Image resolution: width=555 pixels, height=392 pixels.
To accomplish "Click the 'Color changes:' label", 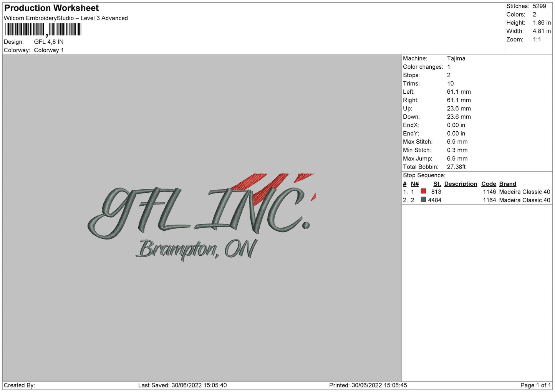I will tap(423, 67).
